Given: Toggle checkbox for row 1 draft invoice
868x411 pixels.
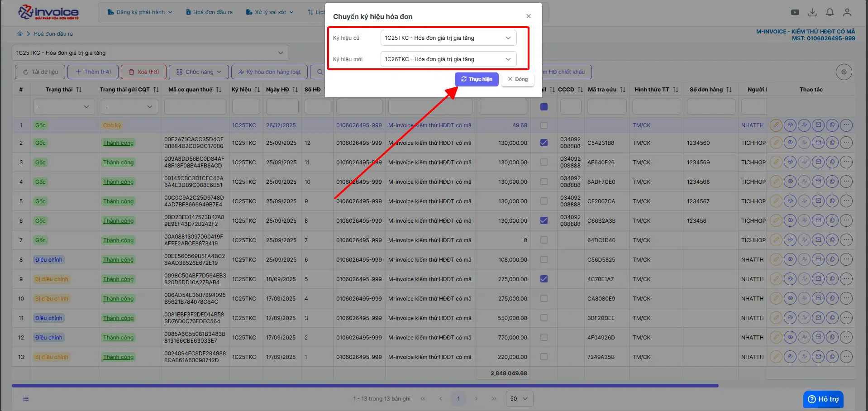Looking at the screenshot, I should coord(544,125).
